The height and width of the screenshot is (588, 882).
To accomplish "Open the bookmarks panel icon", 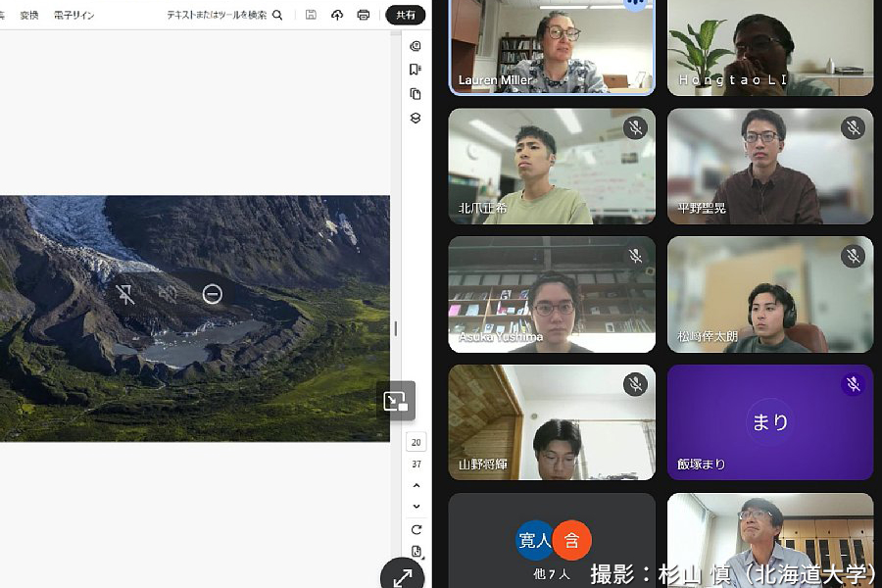I will click(x=416, y=70).
